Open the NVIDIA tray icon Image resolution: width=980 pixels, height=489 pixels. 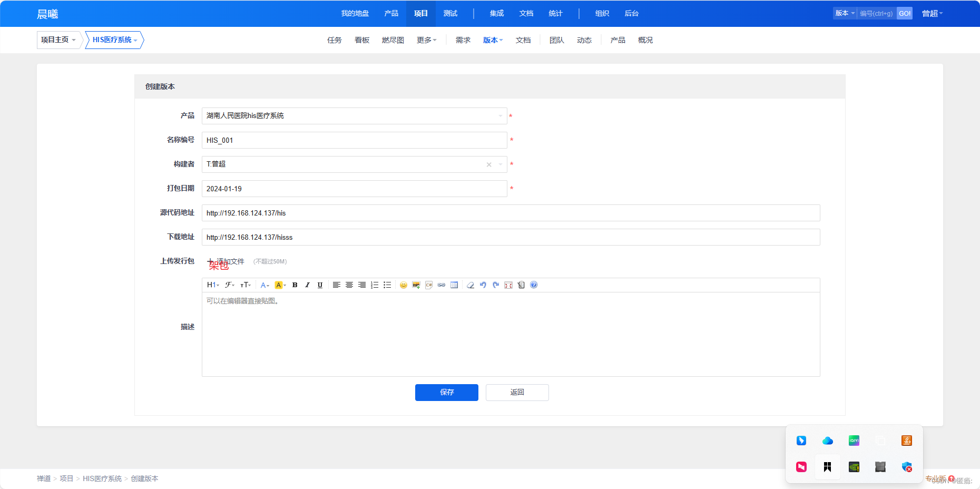pos(854,467)
